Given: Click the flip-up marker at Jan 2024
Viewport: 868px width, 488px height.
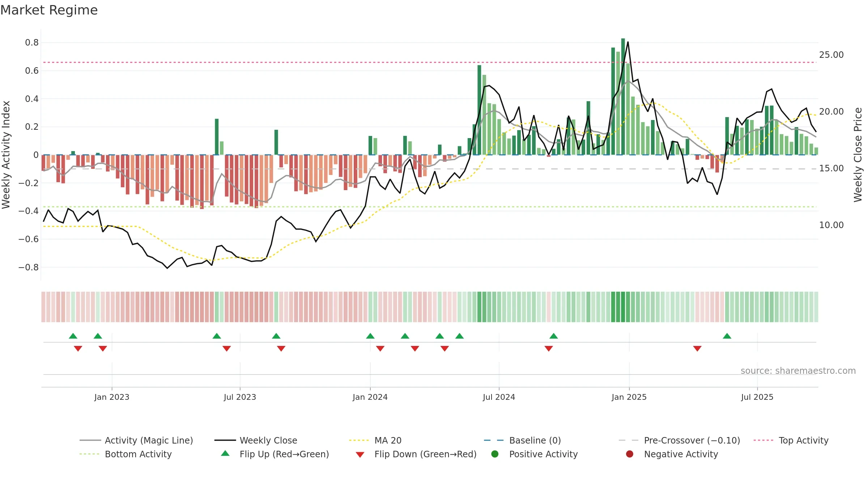Looking at the screenshot, I should pyautogui.click(x=370, y=336).
